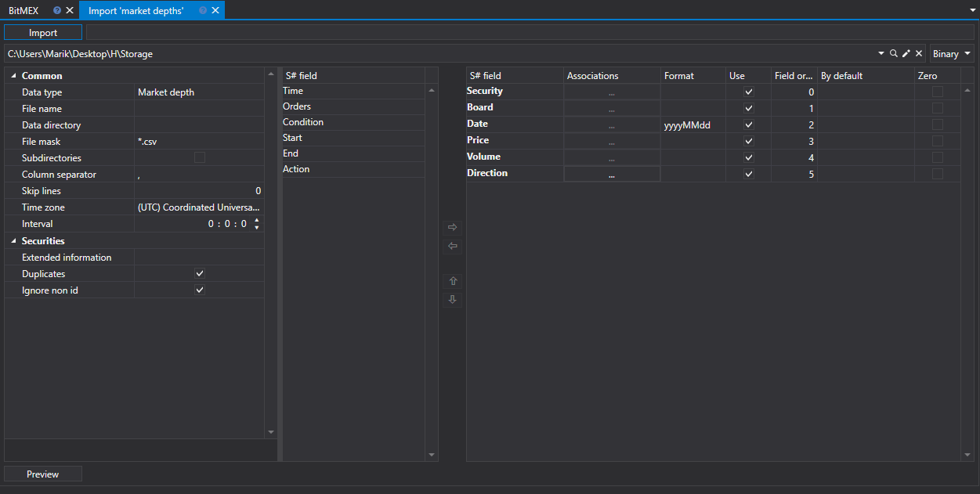This screenshot has width=980, height=494.
Task: Open the Data type Market depth field
Action: pos(199,92)
